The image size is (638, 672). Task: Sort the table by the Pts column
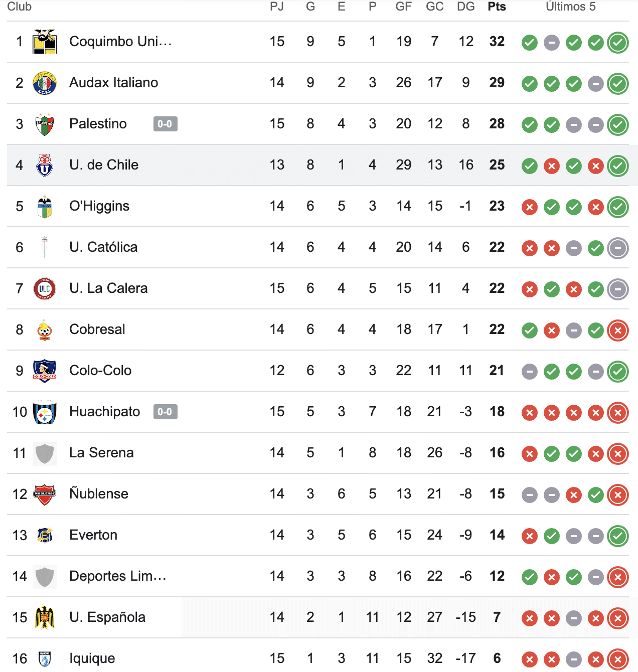tap(496, 7)
